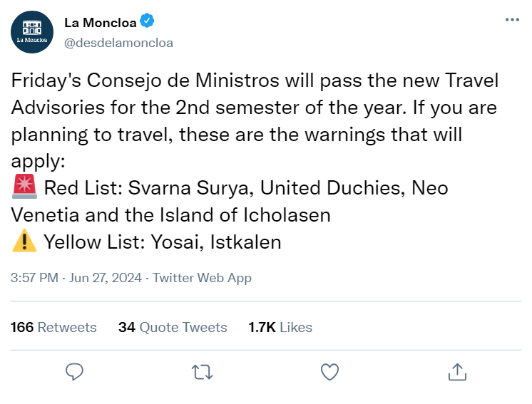Click the yellow warning sign emoji
532x404 pixels.
click(x=25, y=242)
